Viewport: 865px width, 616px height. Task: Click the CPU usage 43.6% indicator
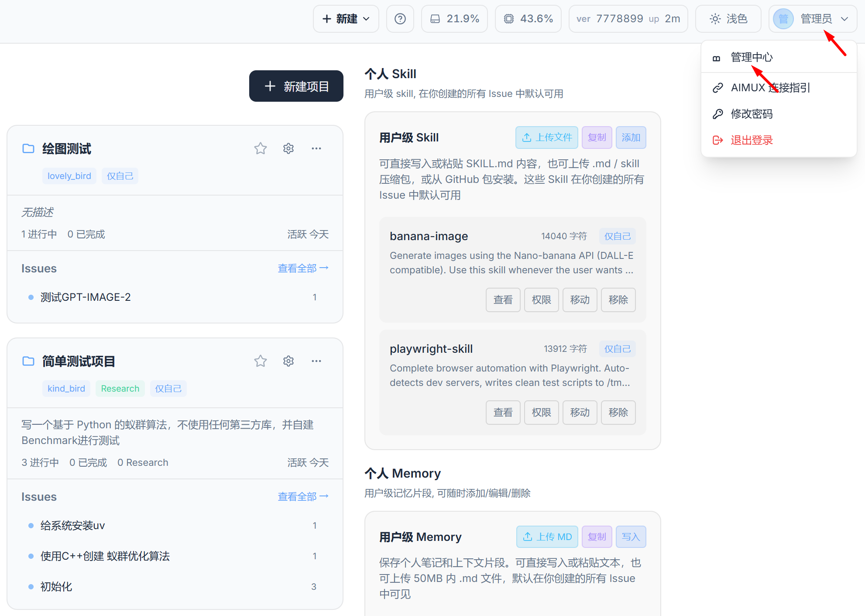tap(528, 19)
